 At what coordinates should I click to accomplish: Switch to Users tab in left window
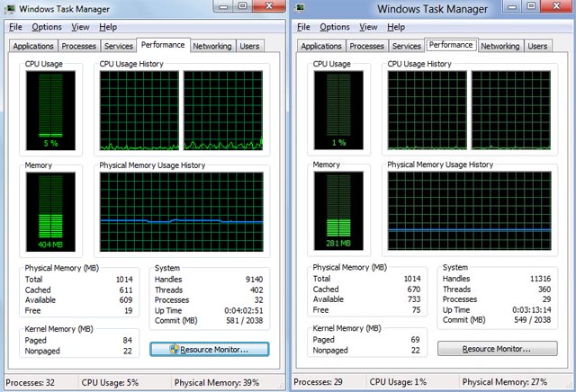(x=249, y=46)
